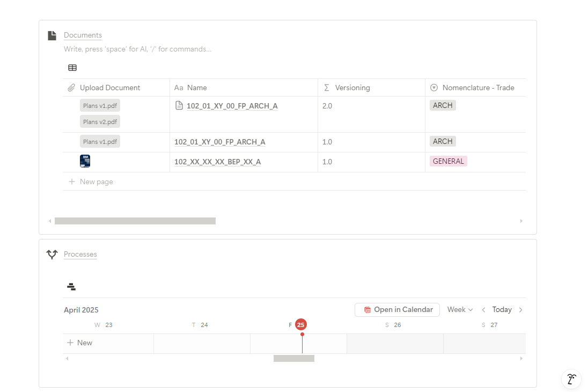Click the BEP document thumbnail image
The height and width of the screenshot is (392, 588).
coord(85,161)
